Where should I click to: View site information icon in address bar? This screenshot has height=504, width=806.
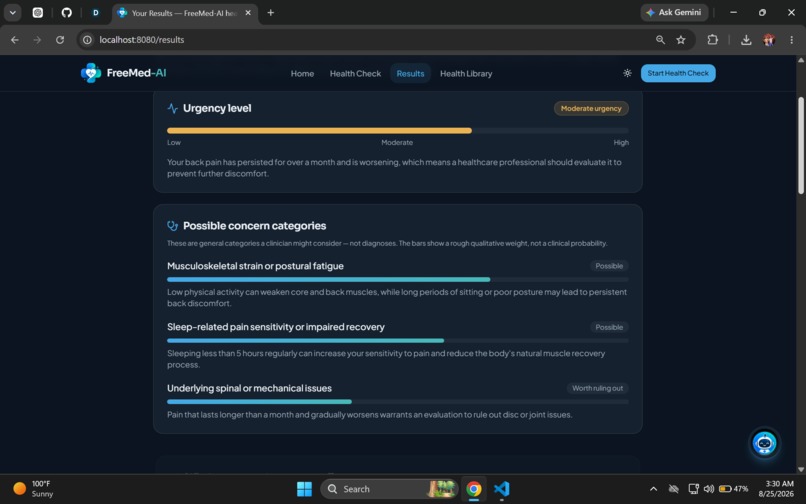click(x=87, y=40)
